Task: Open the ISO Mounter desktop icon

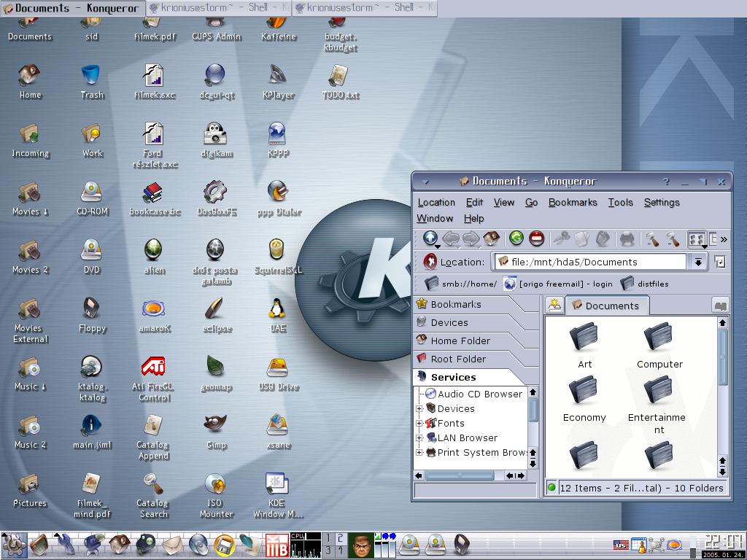Action: point(216,496)
